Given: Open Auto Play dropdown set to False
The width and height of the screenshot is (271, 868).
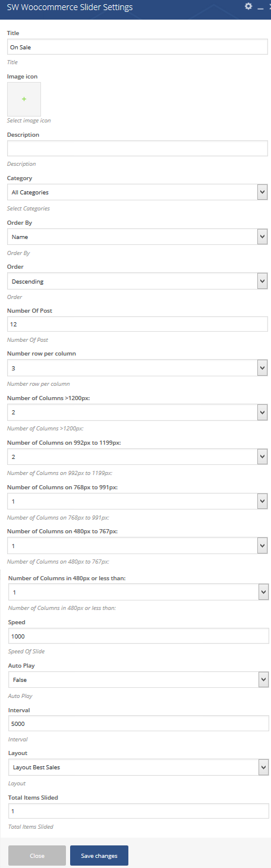Looking at the screenshot, I should click(138, 680).
